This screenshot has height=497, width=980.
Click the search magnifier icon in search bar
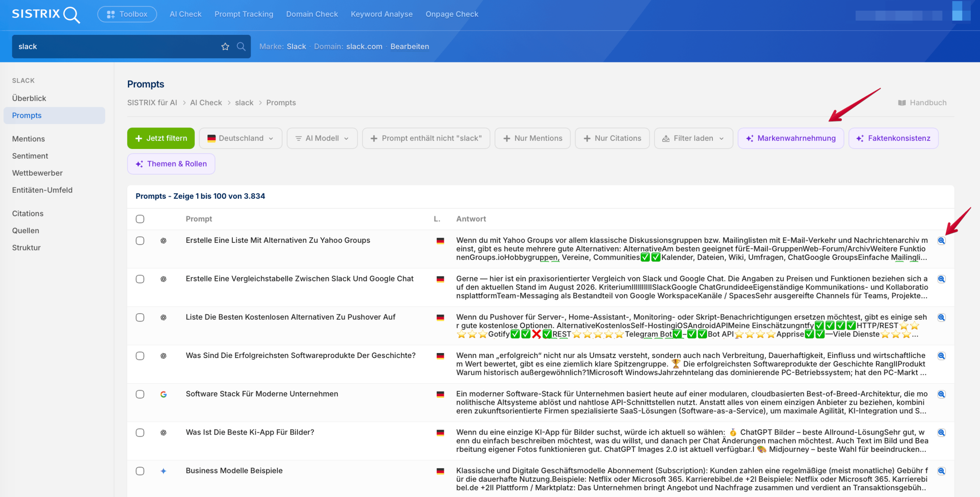coord(241,46)
